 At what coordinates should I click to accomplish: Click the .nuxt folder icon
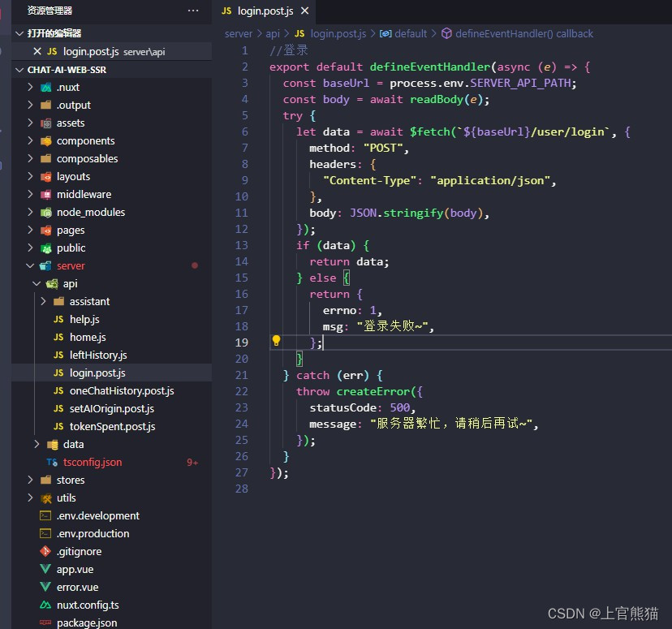click(x=46, y=88)
